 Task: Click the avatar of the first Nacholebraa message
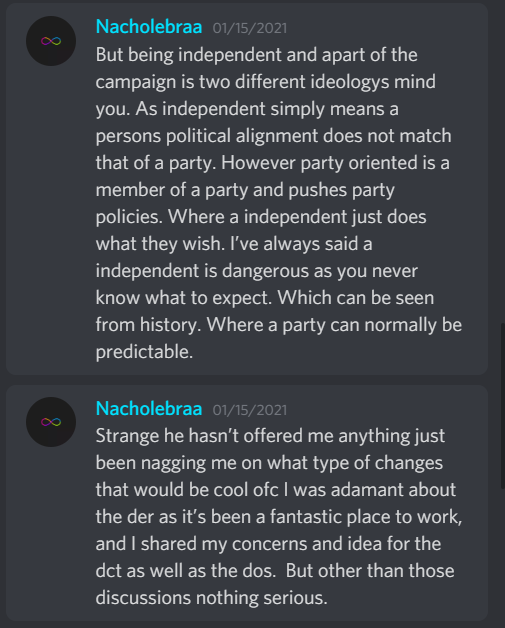(x=51, y=41)
